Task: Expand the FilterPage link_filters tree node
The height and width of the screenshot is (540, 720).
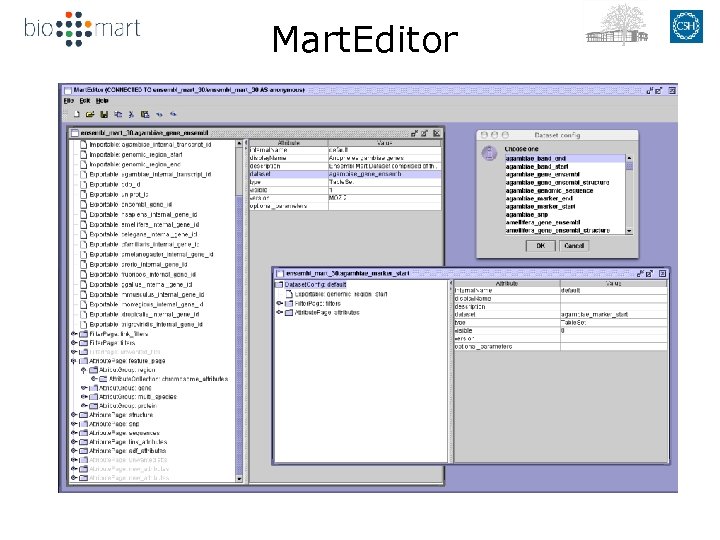Action: coord(73,334)
